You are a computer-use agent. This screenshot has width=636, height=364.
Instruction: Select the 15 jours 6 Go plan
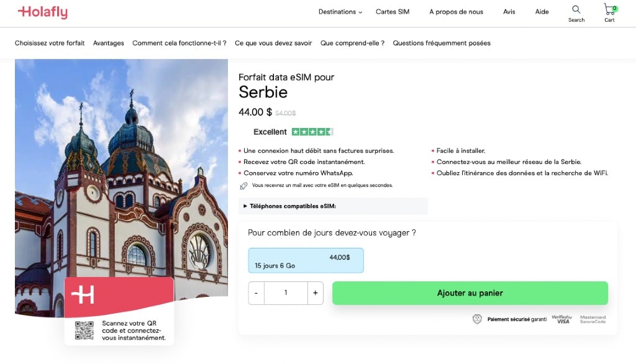point(306,260)
